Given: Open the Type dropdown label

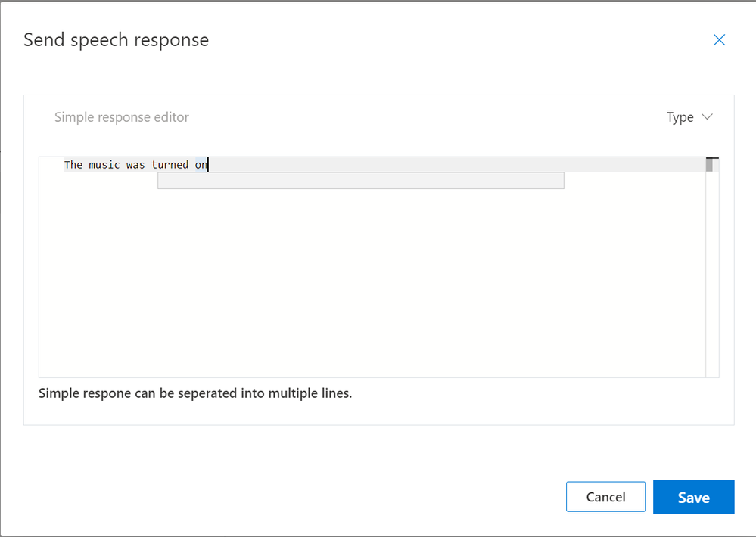Looking at the screenshot, I should (x=680, y=117).
